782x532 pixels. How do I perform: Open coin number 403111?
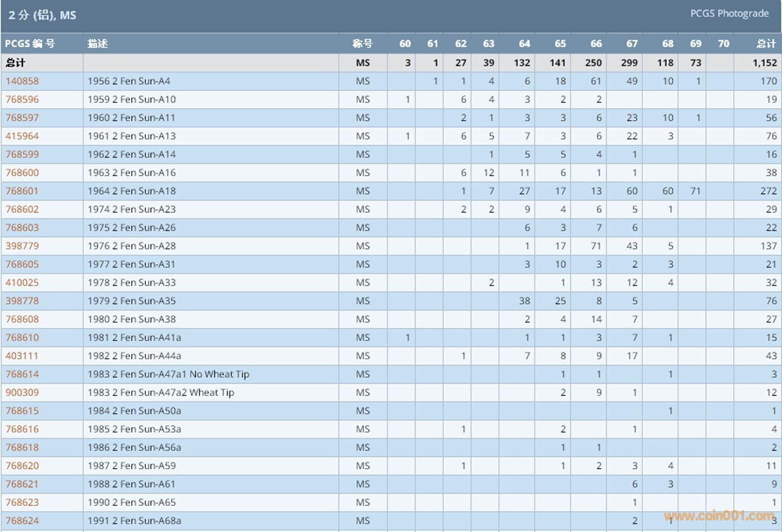click(x=22, y=356)
